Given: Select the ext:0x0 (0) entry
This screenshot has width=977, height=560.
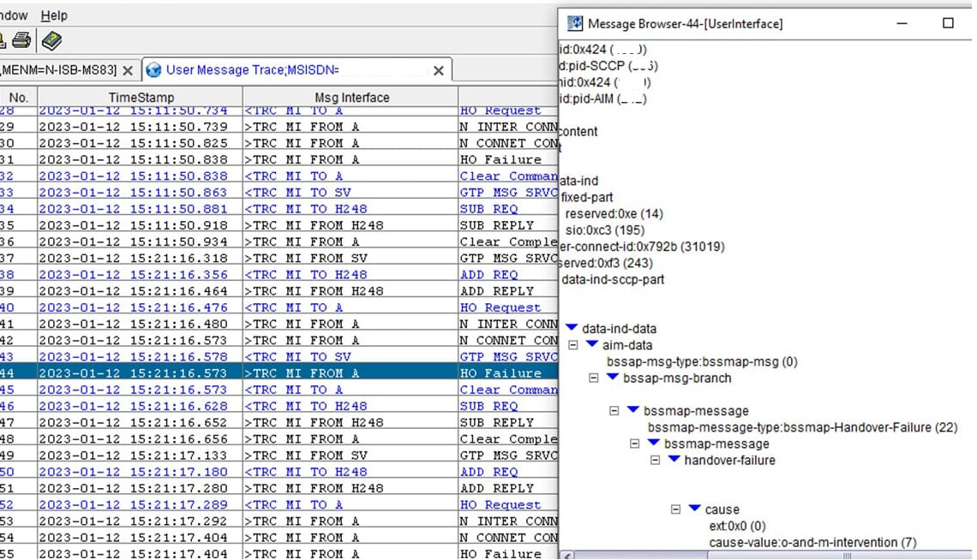Looking at the screenshot, I should pyautogui.click(x=738, y=526).
